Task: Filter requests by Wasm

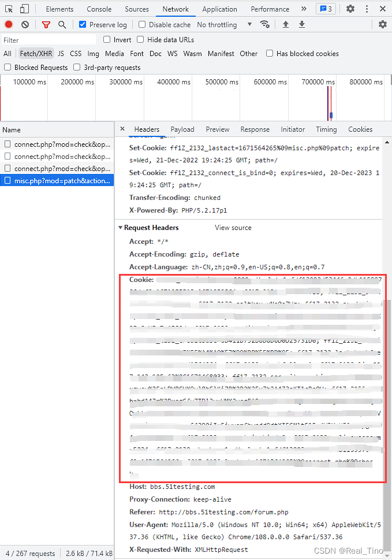Action: click(x=192, y=54)
